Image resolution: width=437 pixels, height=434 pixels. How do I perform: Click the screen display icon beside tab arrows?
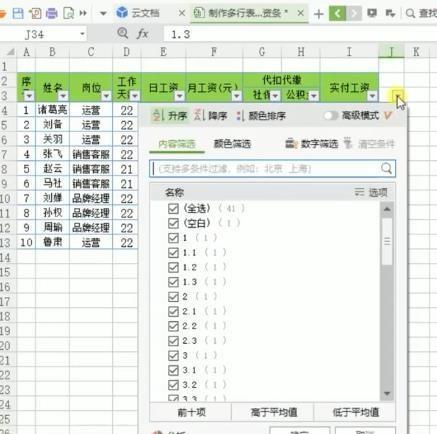pyautogui.click(x=372, y=13)
